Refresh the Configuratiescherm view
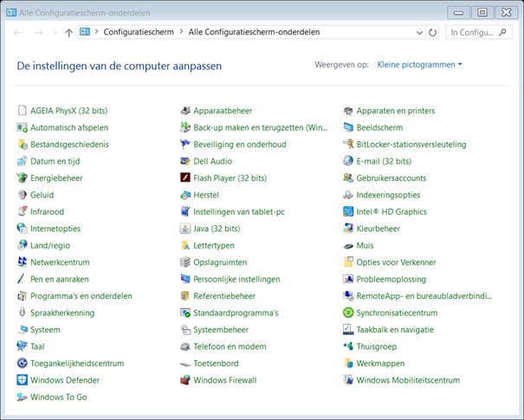The width and height of the screenshot is (524, 420). (432, 32)
